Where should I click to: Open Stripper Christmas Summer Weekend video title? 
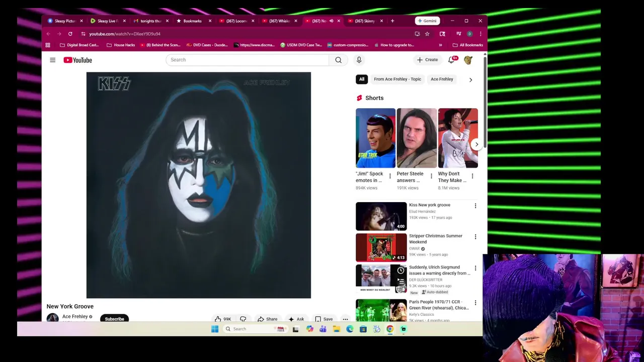[436, 239]
